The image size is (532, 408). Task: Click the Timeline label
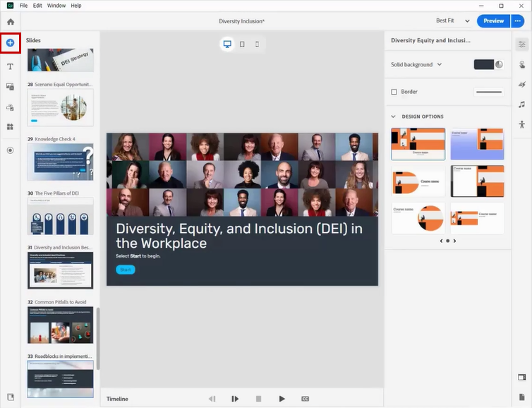pyautogui.click(x=117, y=399)
